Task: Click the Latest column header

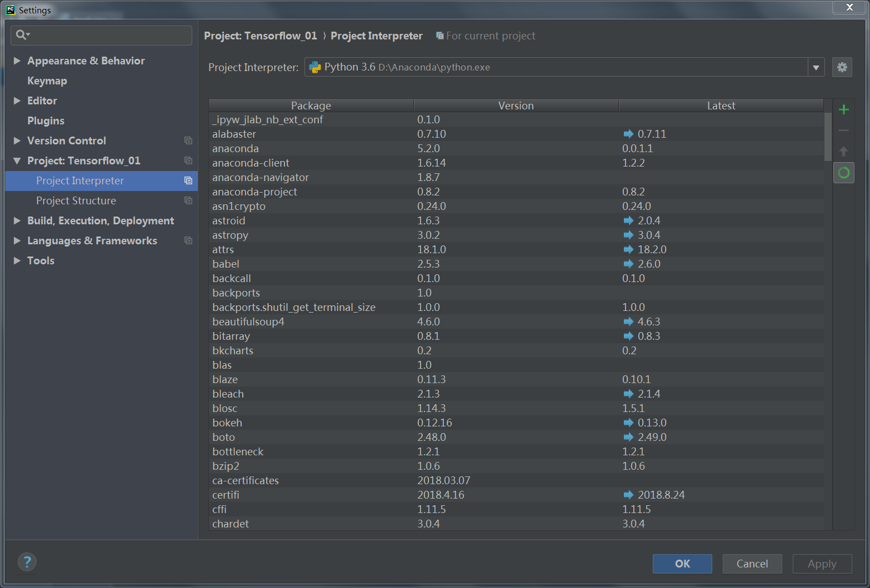Action: coord(721,105)
